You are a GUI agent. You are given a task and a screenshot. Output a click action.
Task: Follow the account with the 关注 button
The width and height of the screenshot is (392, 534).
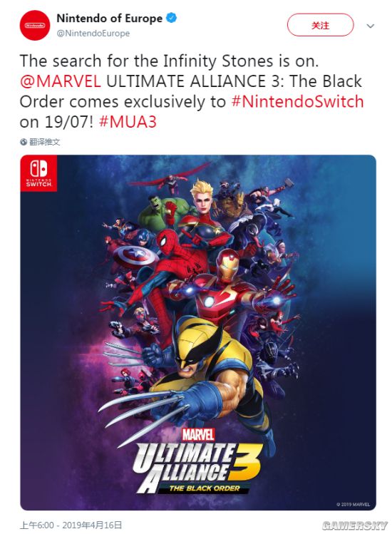click(320, 25)
